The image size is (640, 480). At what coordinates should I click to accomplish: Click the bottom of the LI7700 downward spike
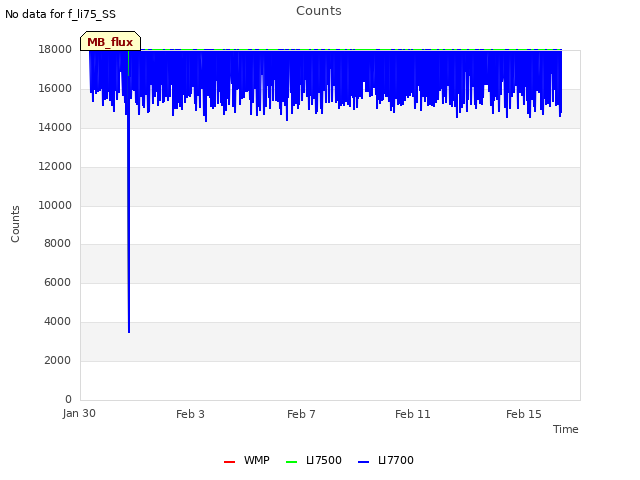pyautogui.click(x=129, y=332)
